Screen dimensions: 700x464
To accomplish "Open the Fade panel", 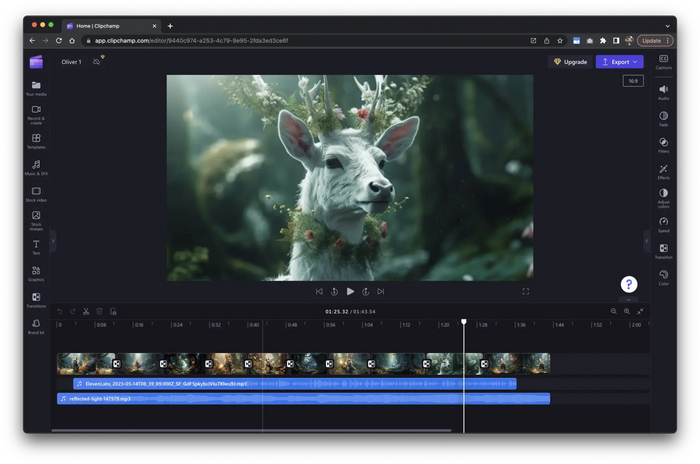I will coord(663,117).
